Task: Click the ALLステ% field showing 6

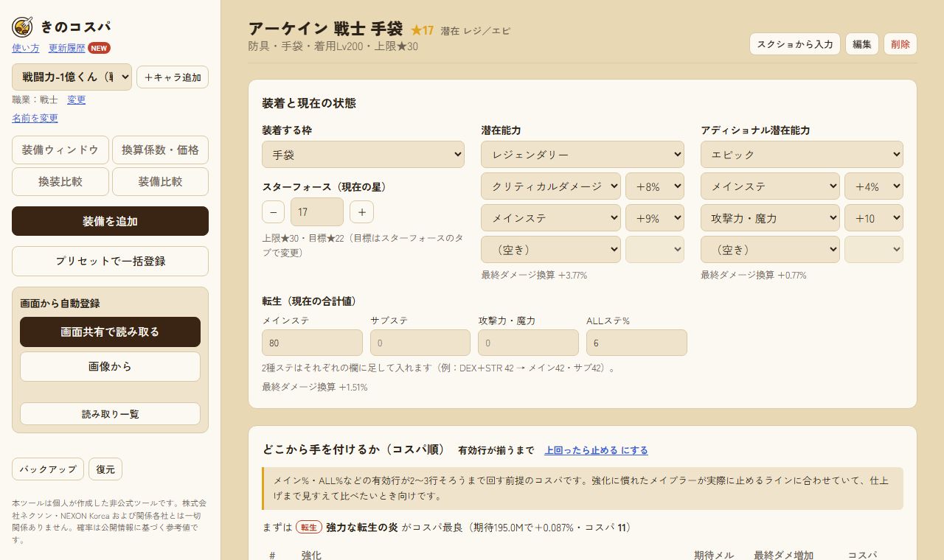Action: point(636,343)
